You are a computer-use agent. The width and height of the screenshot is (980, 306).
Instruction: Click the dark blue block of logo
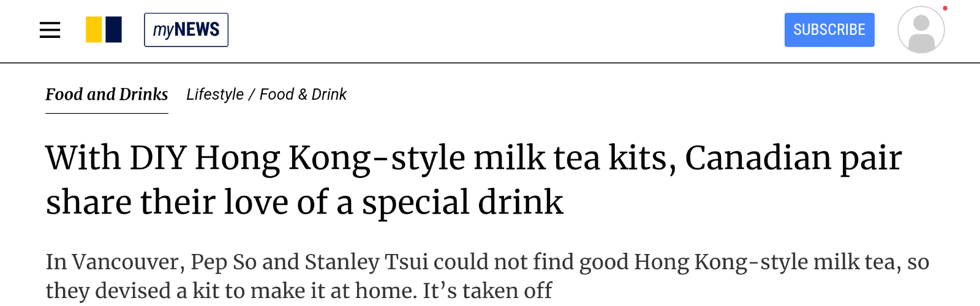click(114, 30)
